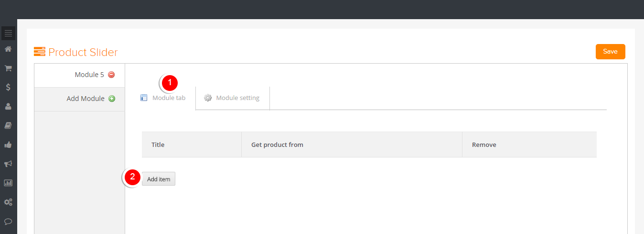
Task: Open the gears settings sidebar icon
Action: (8, 202)
